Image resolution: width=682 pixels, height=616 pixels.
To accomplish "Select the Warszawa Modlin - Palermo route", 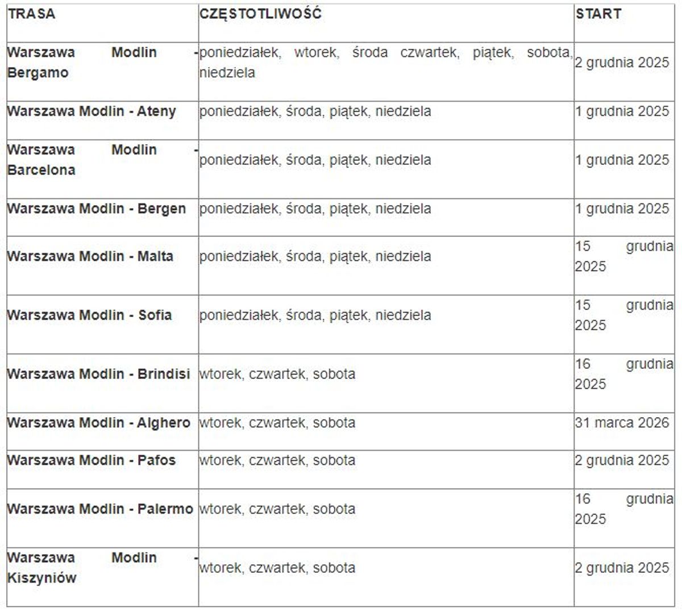I will (100, 509).
